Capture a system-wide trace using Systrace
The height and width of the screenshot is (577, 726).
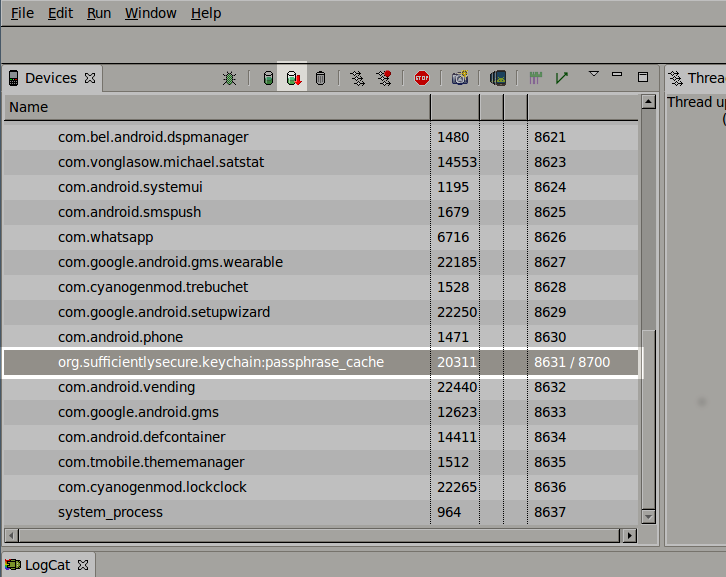point(536,78)
